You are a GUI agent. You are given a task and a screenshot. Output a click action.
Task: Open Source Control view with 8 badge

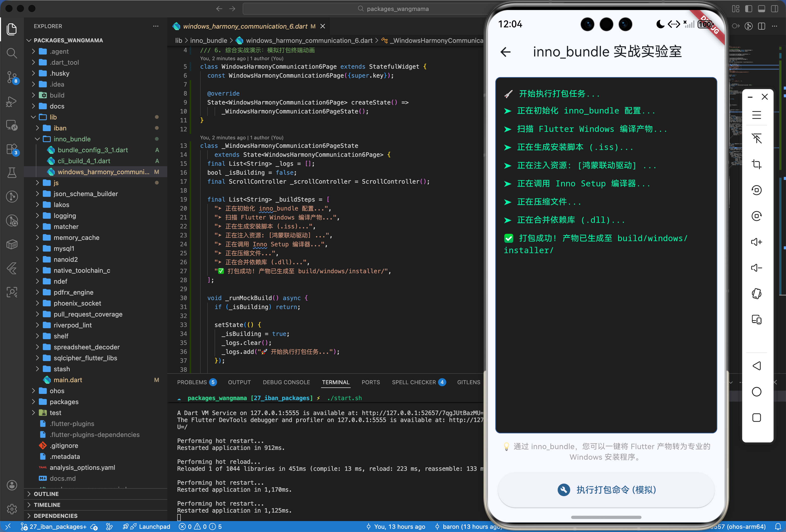pos(12,77)
